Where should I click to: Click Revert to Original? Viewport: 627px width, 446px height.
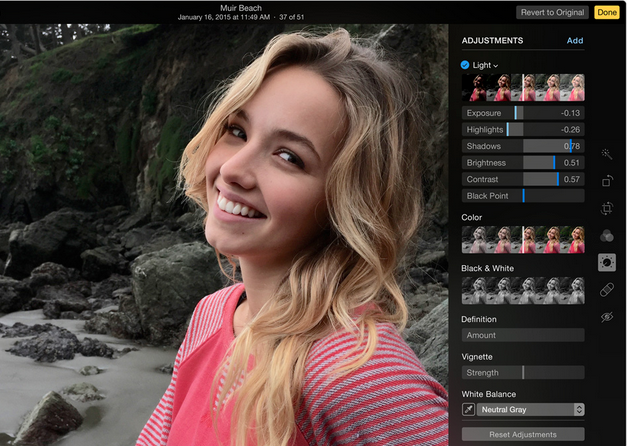552,12
